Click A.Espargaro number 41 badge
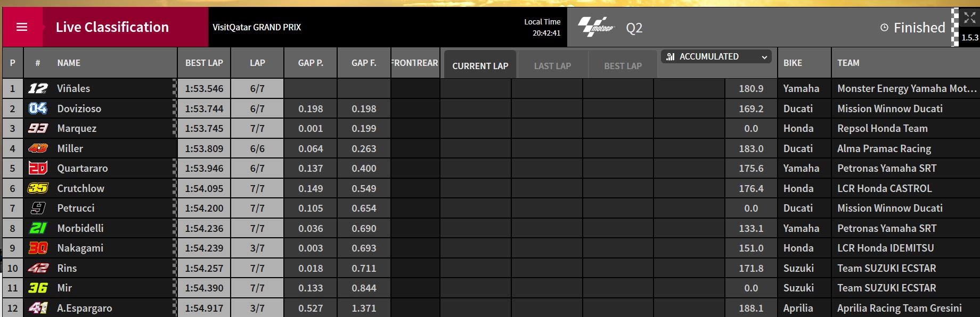Screen dimensions: 980x317 click(38, 308)
